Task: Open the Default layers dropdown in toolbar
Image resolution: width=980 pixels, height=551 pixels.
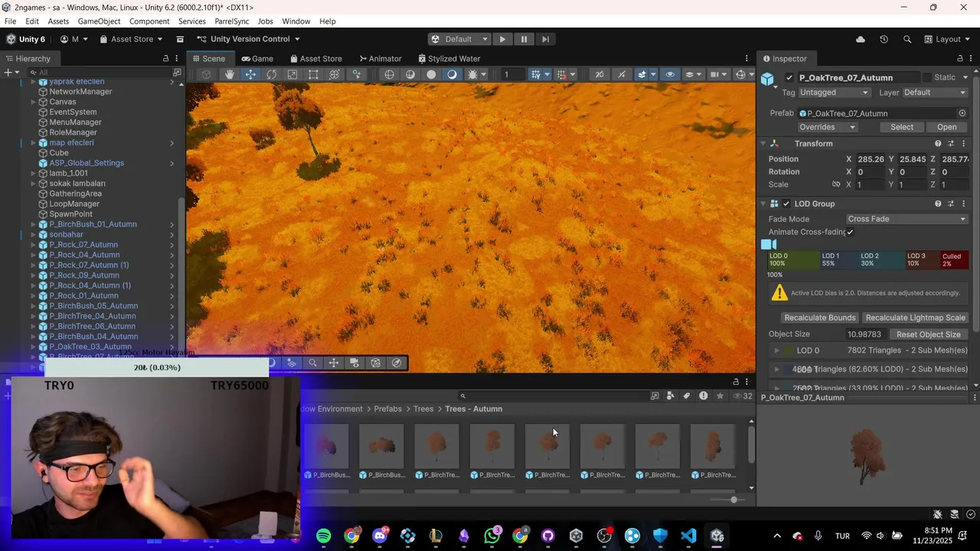Action: (x=459, y=39)
